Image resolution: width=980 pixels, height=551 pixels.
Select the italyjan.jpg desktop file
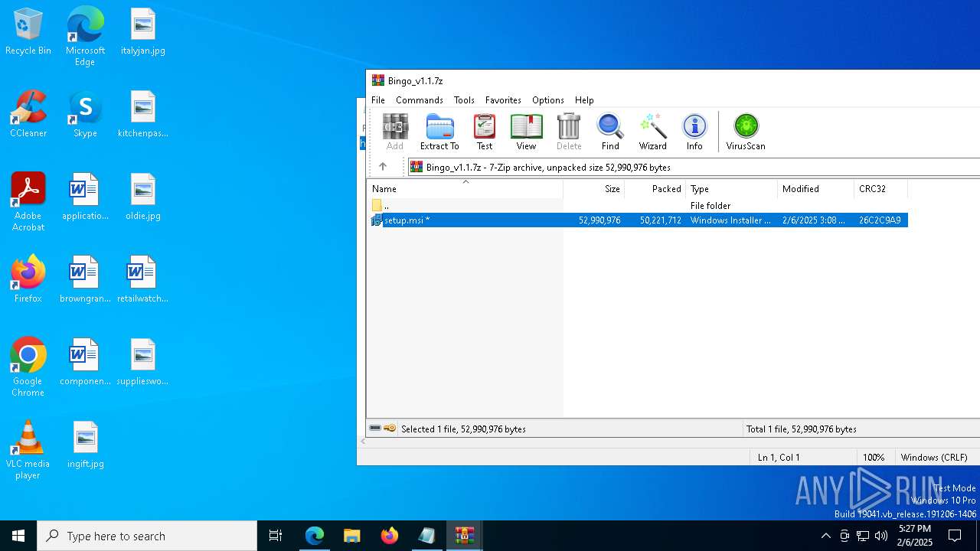(143, 32)
